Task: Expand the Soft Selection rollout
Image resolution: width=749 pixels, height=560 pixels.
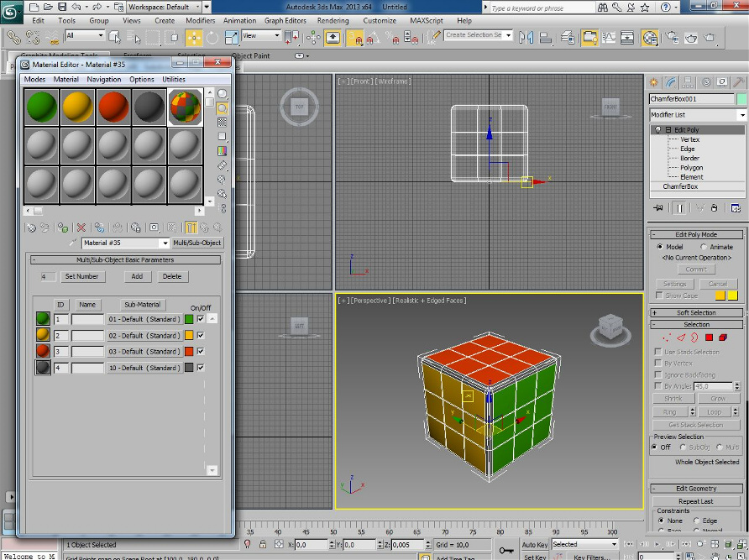Action: 696,312
